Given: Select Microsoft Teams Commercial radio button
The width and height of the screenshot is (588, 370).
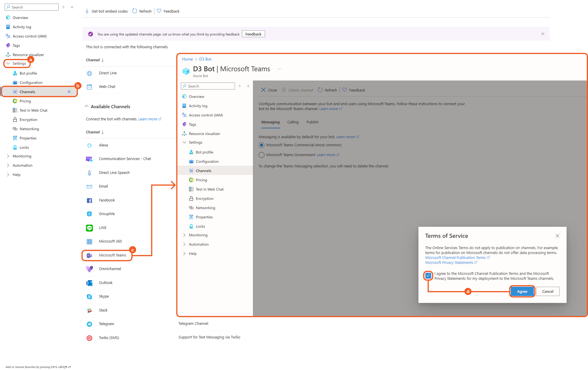Looking at the screenshot, I should 262,145.
